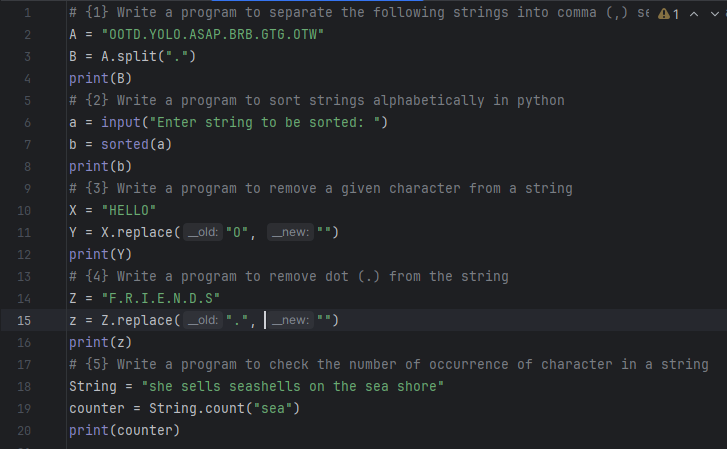
Task: Click the input function on line 6
Action: [x=121, y=122]
